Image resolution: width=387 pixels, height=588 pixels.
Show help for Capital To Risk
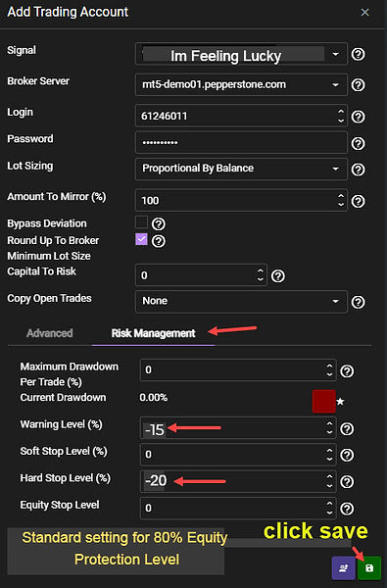coord(278,276)
